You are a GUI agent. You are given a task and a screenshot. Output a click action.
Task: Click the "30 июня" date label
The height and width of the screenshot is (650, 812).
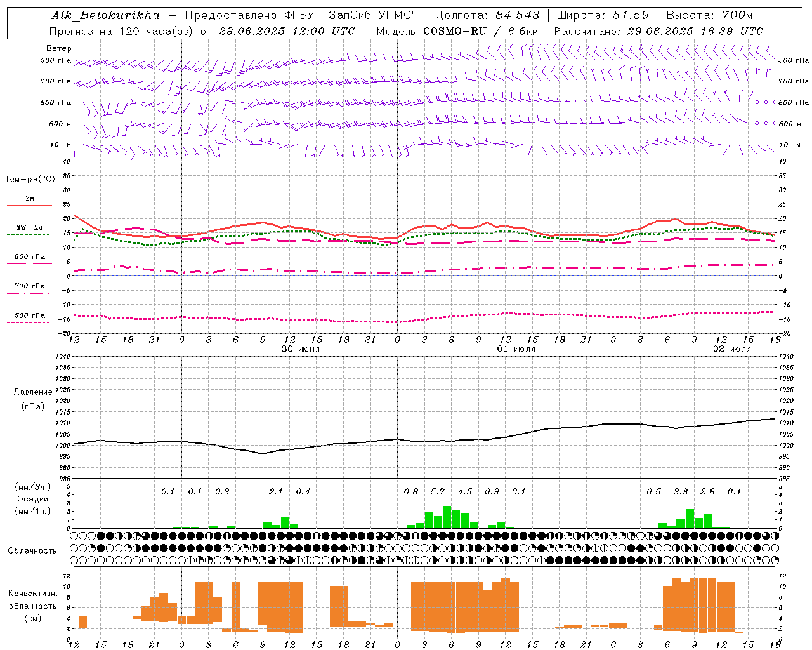coord(301,349)
